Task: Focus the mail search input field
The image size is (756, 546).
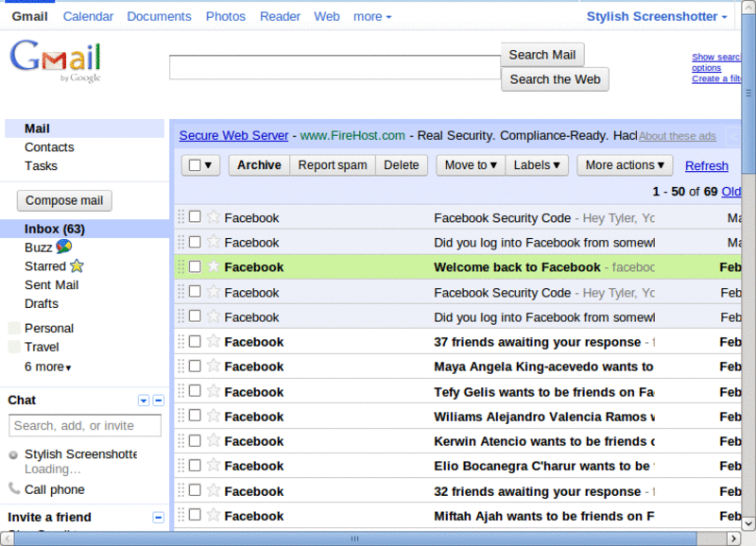Action: [x=335, y=67]
